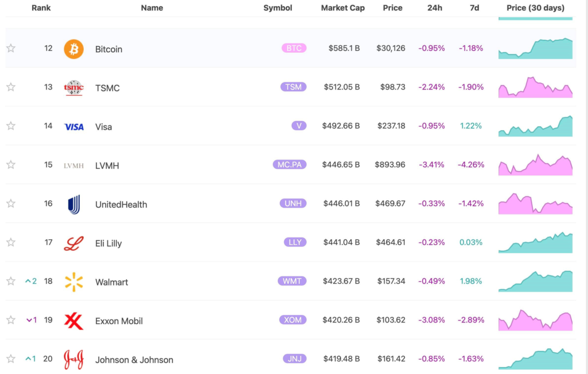Click the $30,126 price value
This screenshot has width=588, height=374.
pyautogui.click(x=390, y=48)
